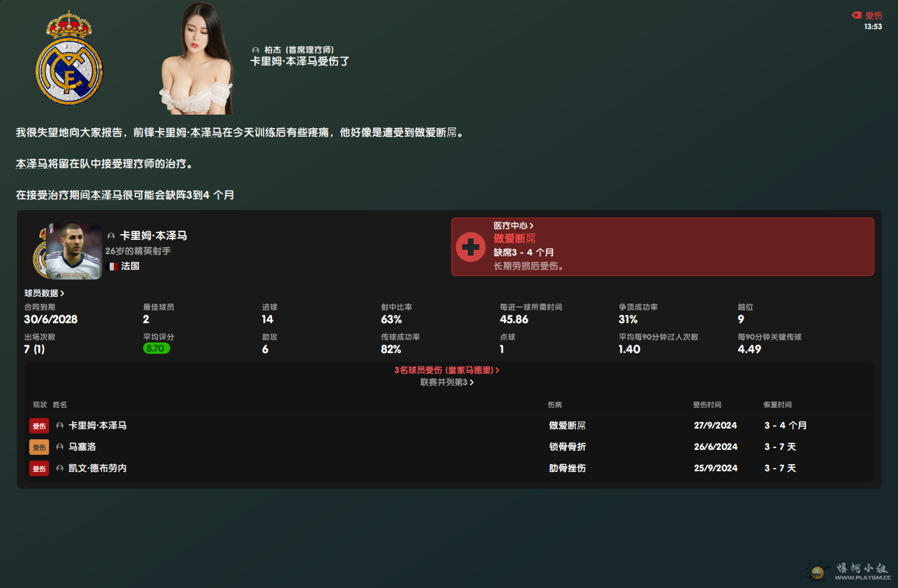Viewport: 898px width, 588px height.
Task: Open 卡里姆·本泽马's name in the player card
Action: (x=153, y=236)
